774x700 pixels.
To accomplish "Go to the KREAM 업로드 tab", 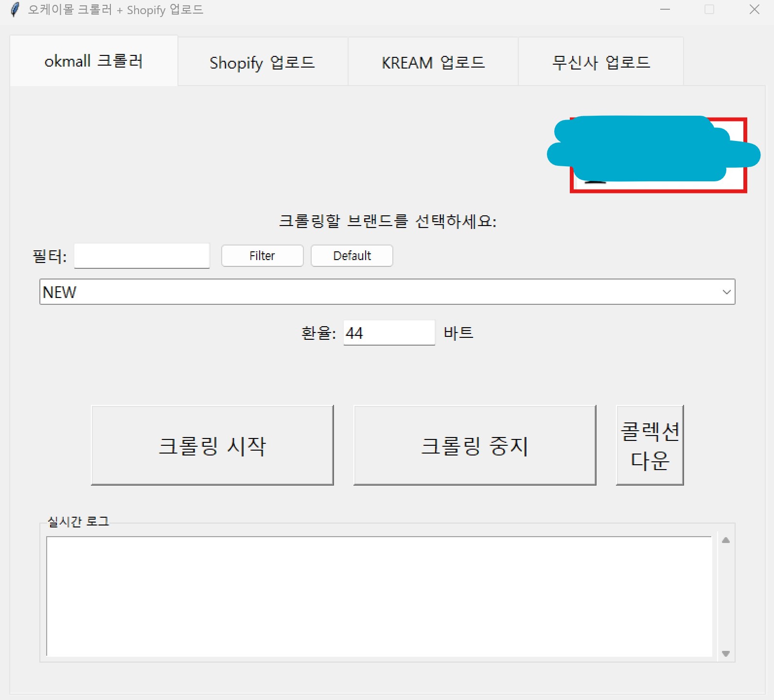I will tap(433, 63).
